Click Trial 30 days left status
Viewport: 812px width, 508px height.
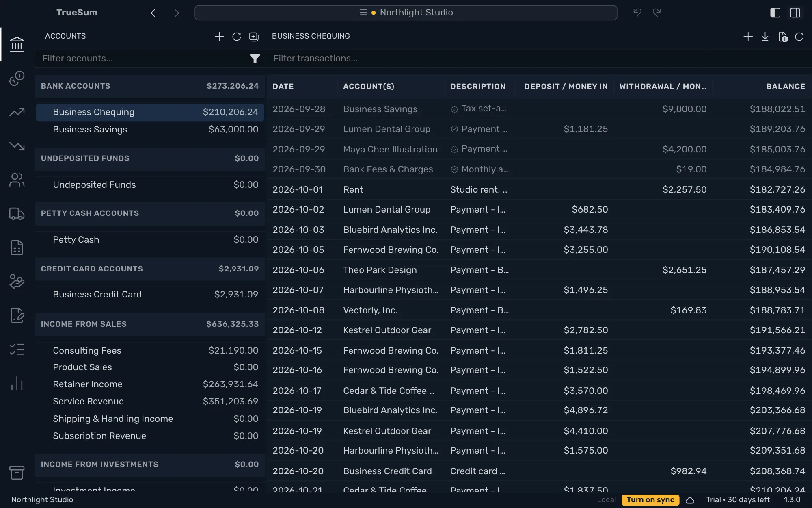[x=738, y=500]
